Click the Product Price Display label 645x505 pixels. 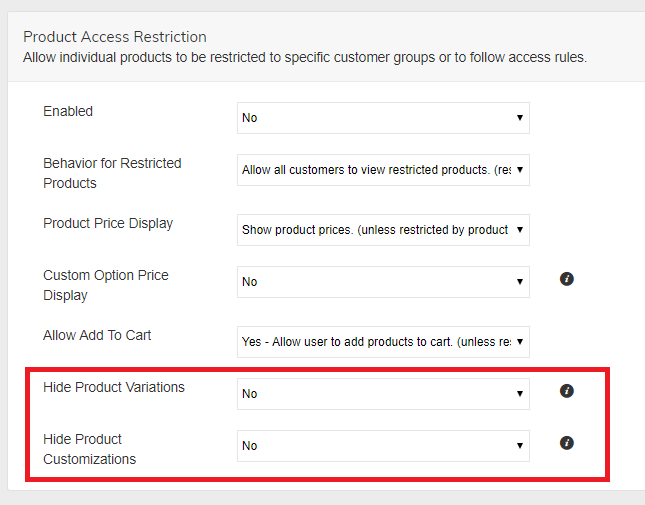(108, 223)
